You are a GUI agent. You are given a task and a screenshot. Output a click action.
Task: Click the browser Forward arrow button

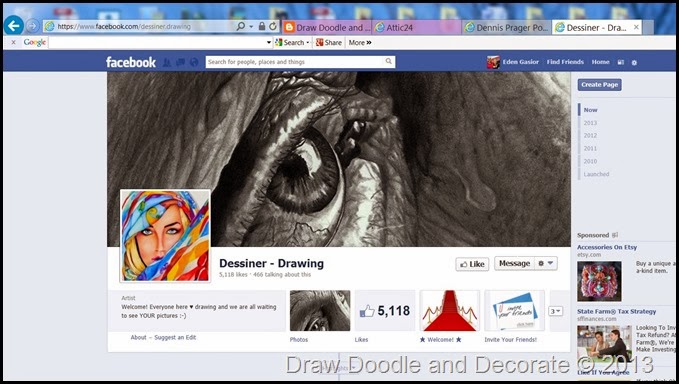pyautogui.click(x=32, y=26)
